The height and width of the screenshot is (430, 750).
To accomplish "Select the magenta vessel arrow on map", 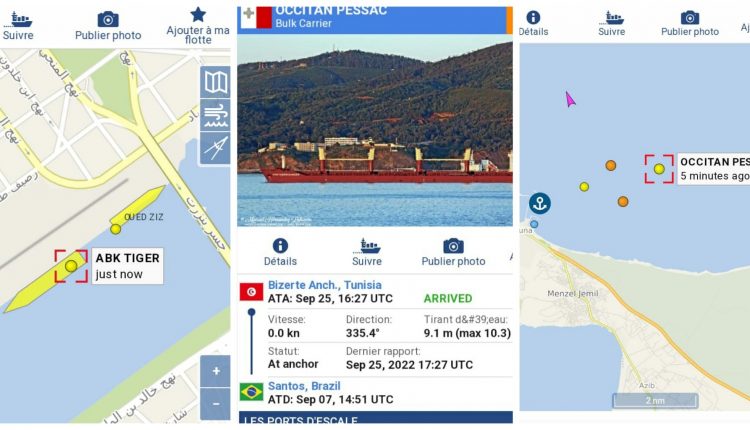I will 570,99.
